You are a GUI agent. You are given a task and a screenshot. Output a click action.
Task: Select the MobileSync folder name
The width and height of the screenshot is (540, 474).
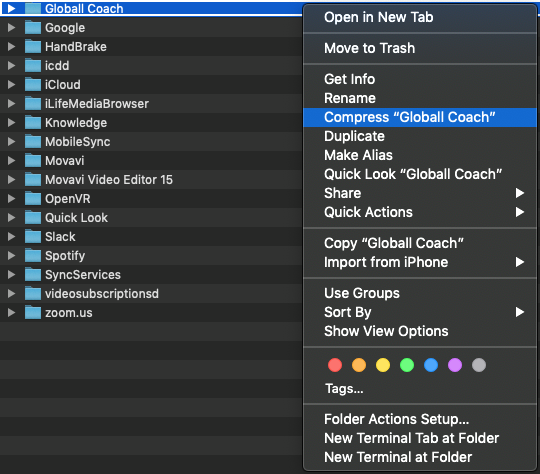coord(78,142)
